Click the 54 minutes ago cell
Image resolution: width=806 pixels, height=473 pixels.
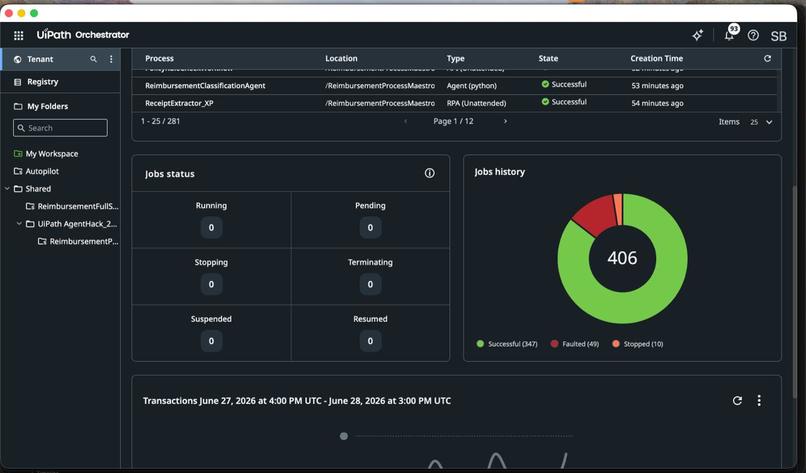pyautogui.click(x=657, y=103)
